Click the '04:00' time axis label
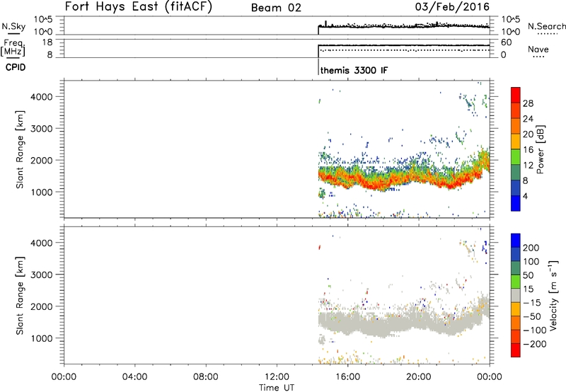Viewport: 566px width, 392px height. pyautogui.click(x=134, y=377)
